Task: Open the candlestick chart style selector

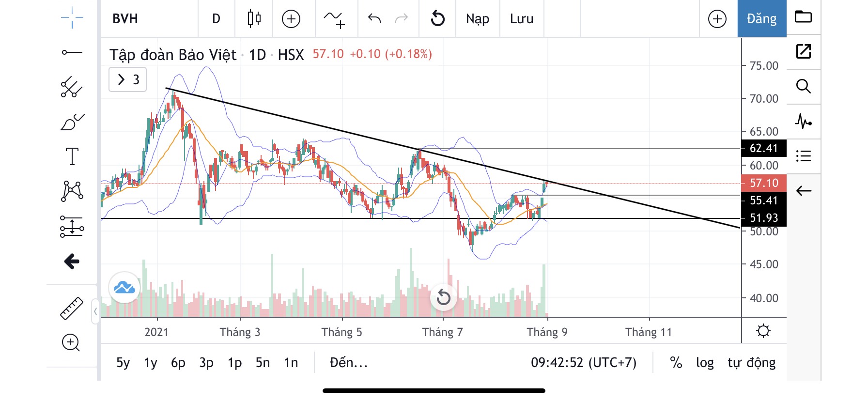Action: pyautogui.click(x=254, y=19)
